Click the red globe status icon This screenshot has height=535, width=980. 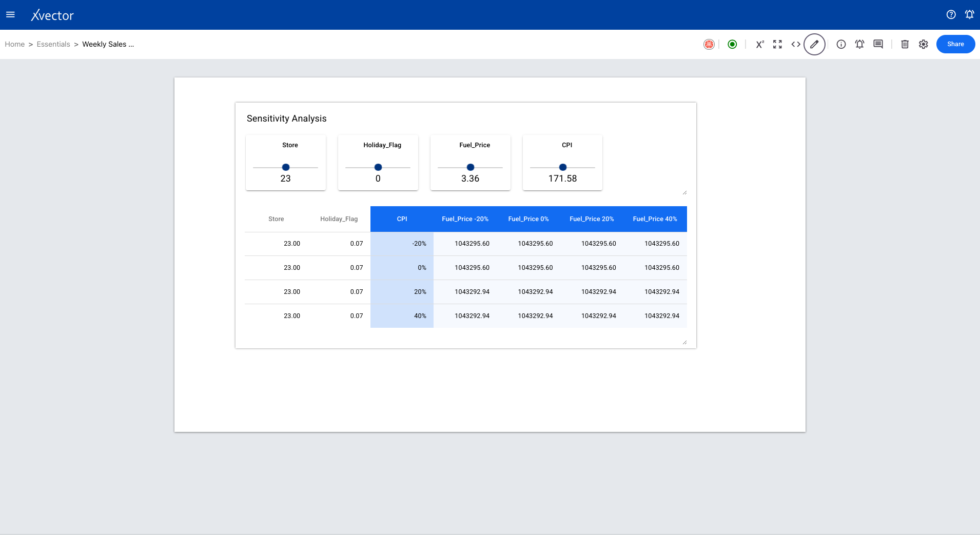click(x=709, y=44)
